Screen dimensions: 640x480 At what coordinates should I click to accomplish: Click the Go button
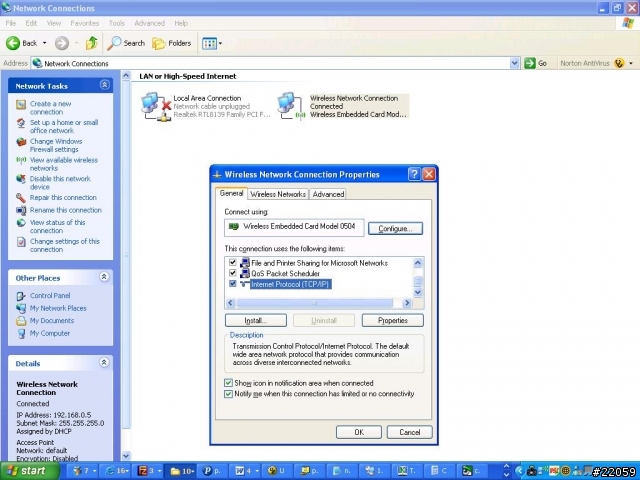pos(536,63)
